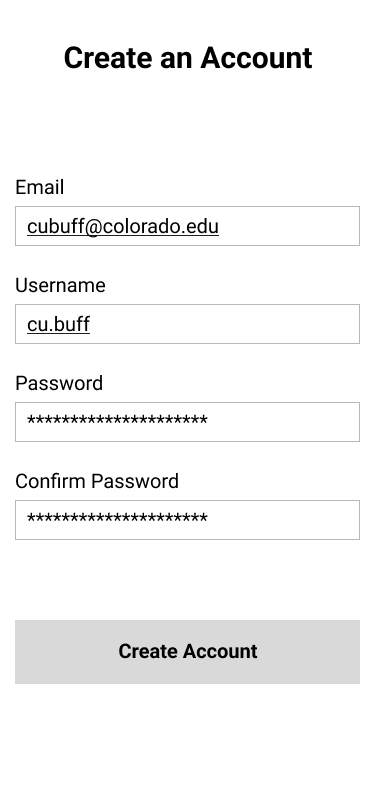Click the word Create on the gray button
Screen dimensions: 375x812
(147, 651)
